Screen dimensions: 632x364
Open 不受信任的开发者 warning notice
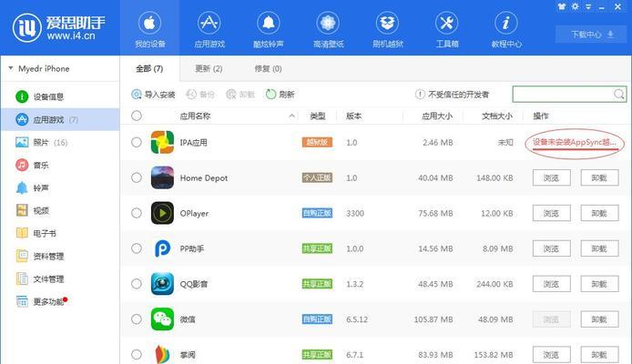452,95
